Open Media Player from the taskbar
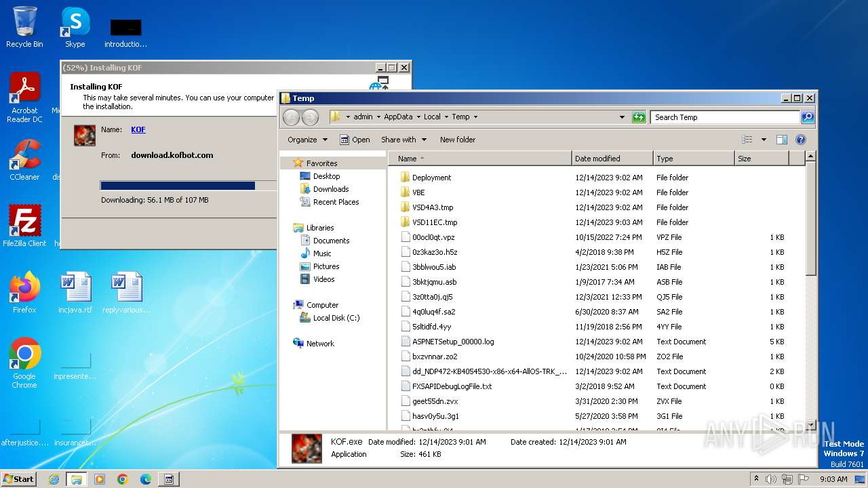The image size is (868, 488). tap(100, 479)
